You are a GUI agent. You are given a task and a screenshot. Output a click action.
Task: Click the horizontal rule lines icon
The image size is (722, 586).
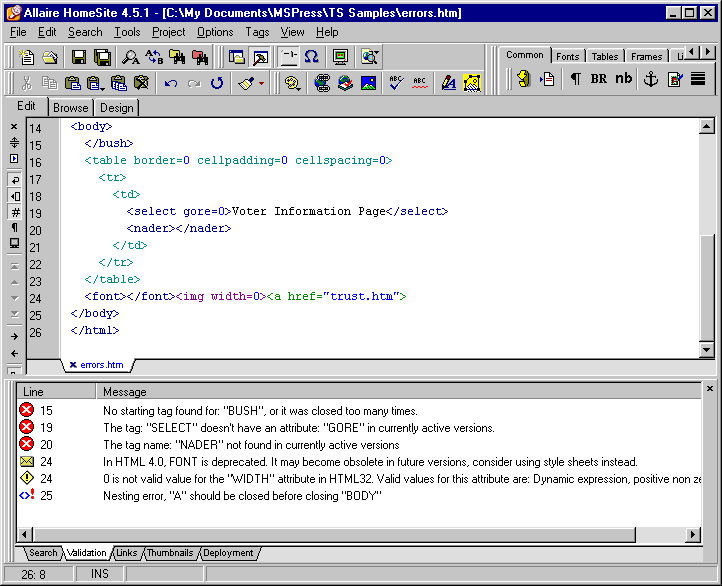point(698,79)
